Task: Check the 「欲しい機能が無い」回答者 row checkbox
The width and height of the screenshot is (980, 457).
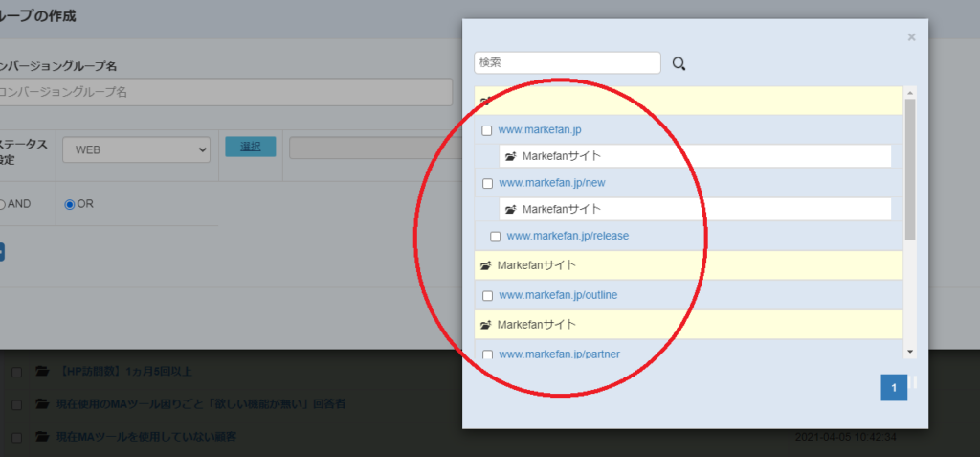Action: point(17,405)
